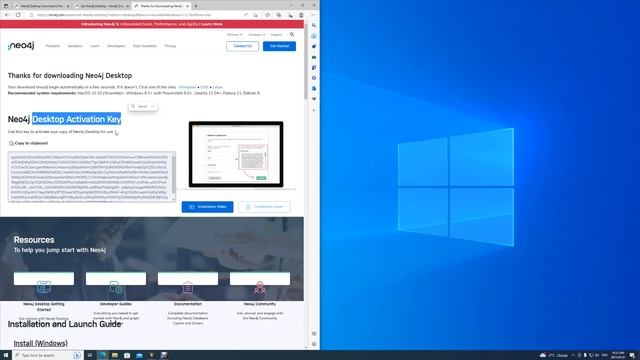Viewport: 640px width, 360px height.
Task: Click the neo4j logo
Action: point(21,46)
